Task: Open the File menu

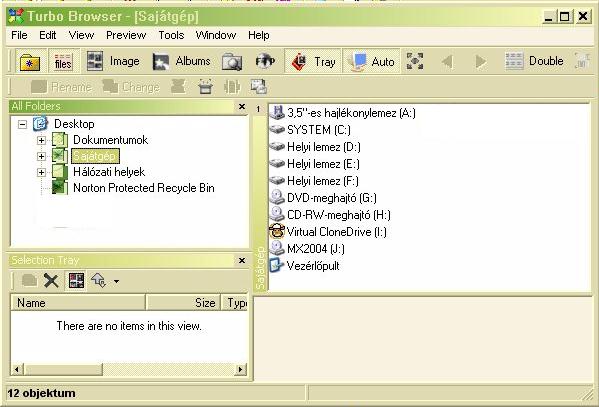Action: tap(19, 35)
